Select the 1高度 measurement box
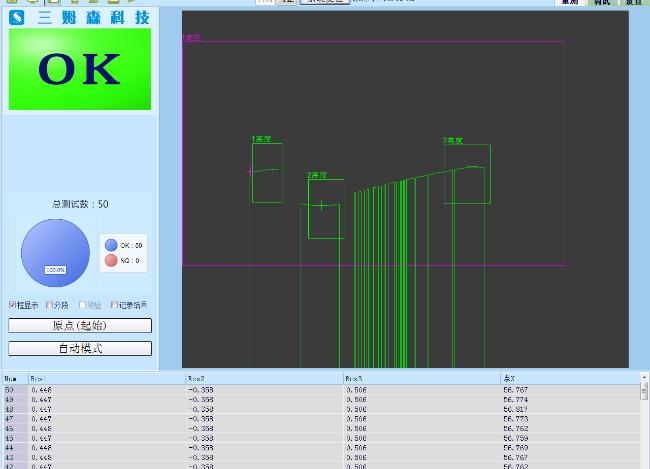Screen dimensions: 650x469 [x=267, y=173]
